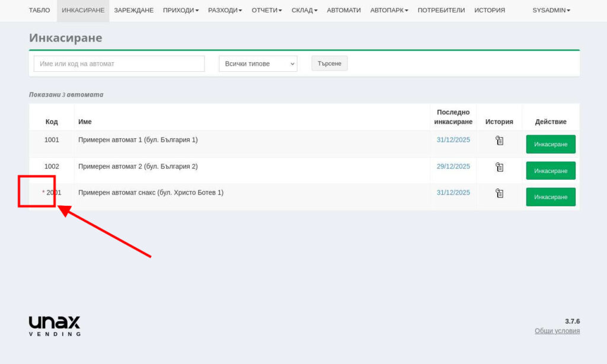Open history icon for automat 1002
This screenshot has width=607, height=364.
pyautogui.click(x=499, y=167)
